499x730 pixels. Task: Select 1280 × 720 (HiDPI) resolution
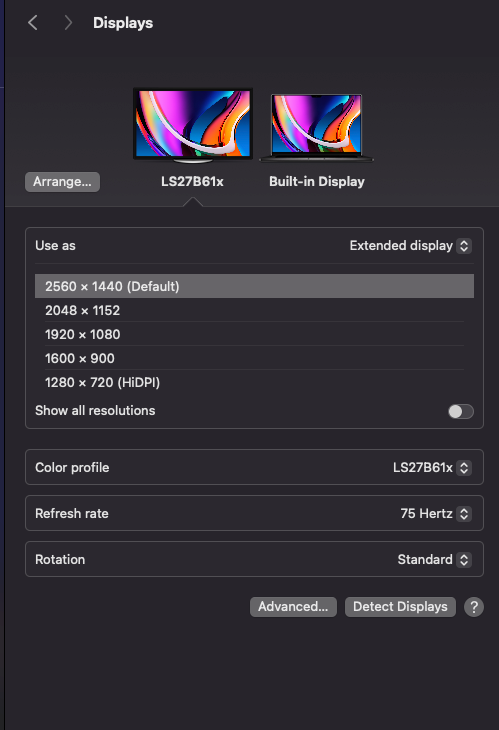pos(254,382)
